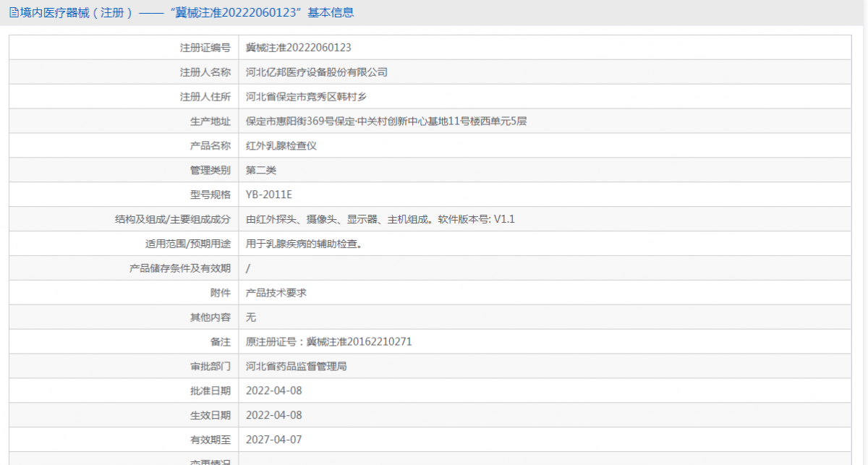Click the 有效期至 label

[x=210, y=440]
